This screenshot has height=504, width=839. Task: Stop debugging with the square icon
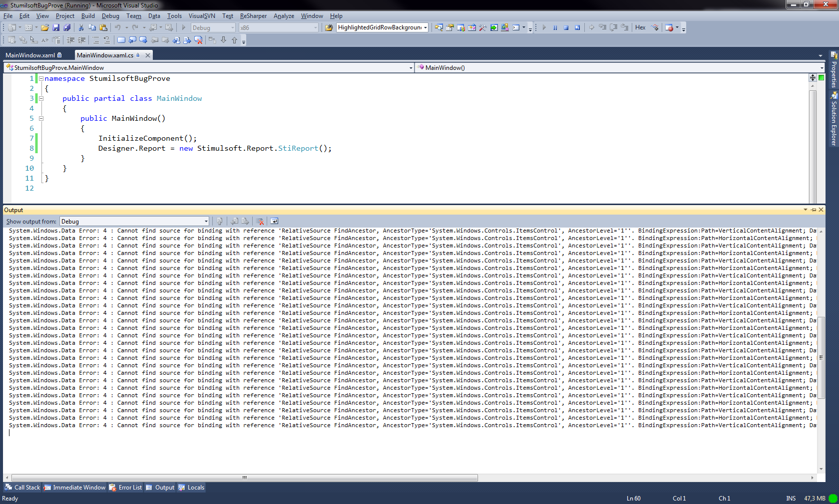pyautogui.click(x=566, y=28)
